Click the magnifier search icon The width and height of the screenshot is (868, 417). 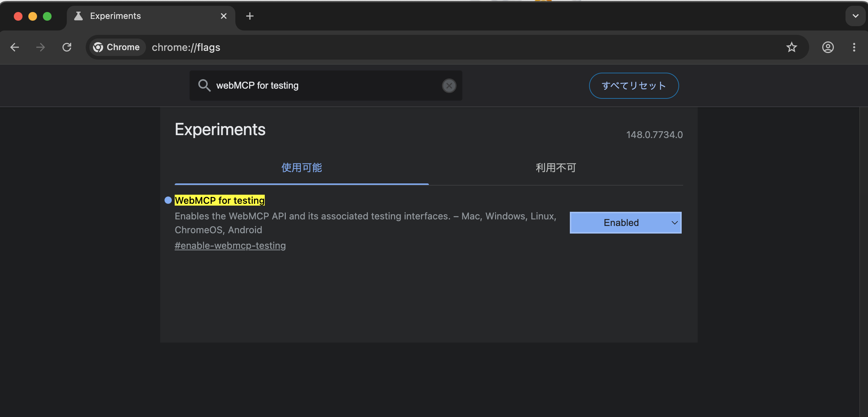pos(204,86)
